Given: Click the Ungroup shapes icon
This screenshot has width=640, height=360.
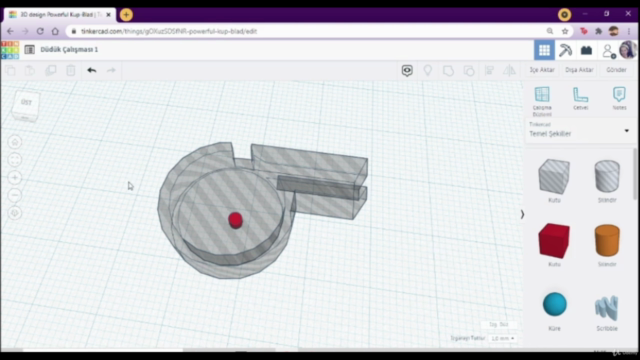Looking at the screenshot, I should coord(469,70).
